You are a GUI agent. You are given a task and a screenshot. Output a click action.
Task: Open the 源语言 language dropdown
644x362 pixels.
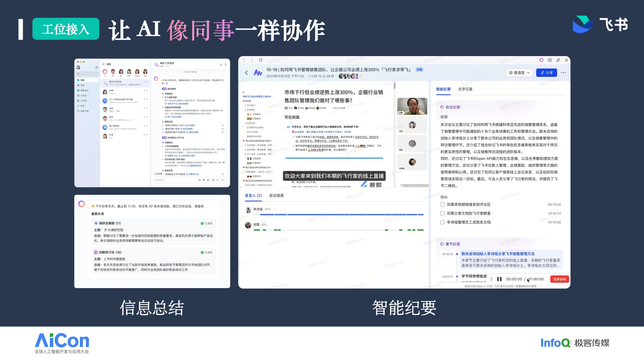coord(519,73)
